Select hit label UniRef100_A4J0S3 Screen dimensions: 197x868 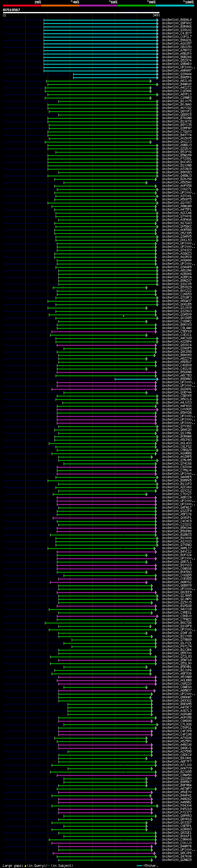[x=176, y=402]
